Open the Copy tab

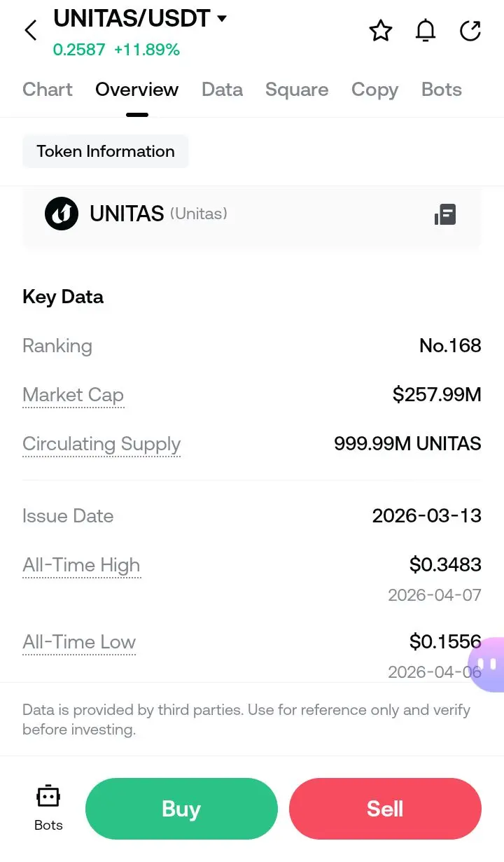click(374, 90)
